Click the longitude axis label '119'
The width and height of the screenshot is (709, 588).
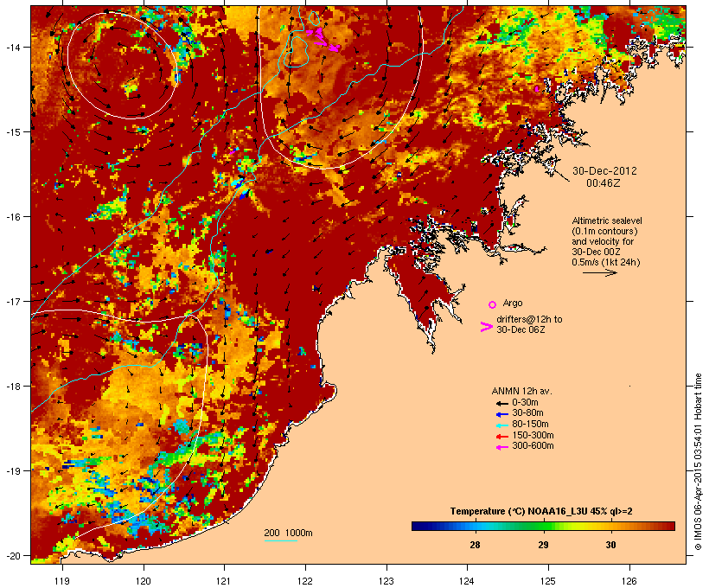[x=62, y=581]
